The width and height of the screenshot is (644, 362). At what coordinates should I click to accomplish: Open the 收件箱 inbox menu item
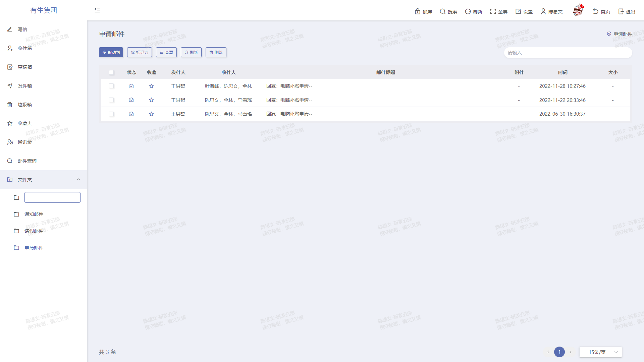[25, 48]
